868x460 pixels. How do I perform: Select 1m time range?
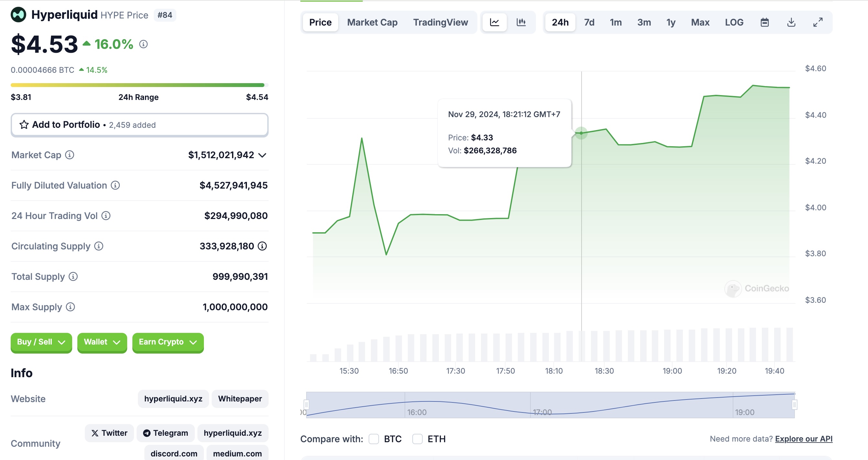(616, 22)
